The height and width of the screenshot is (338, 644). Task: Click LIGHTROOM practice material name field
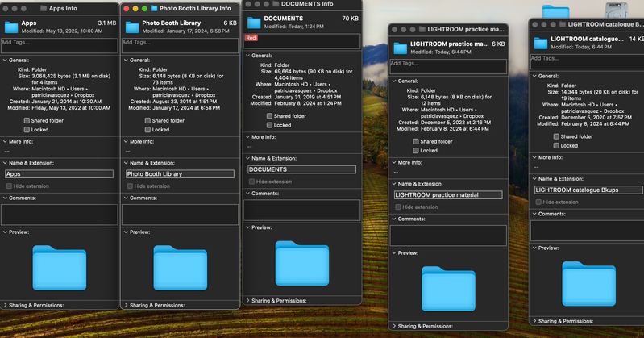click(448, 195)
